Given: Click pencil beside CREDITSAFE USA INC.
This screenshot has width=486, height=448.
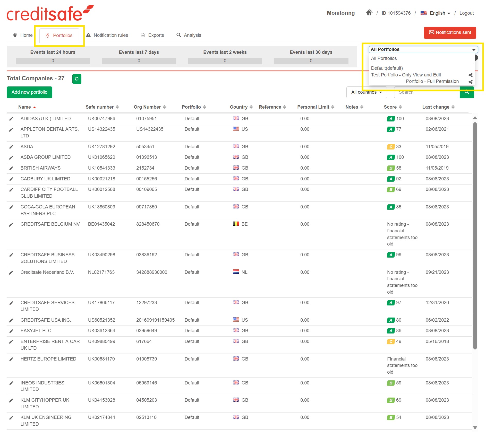Looking at the screenshot, I should [x=11, y=320].
